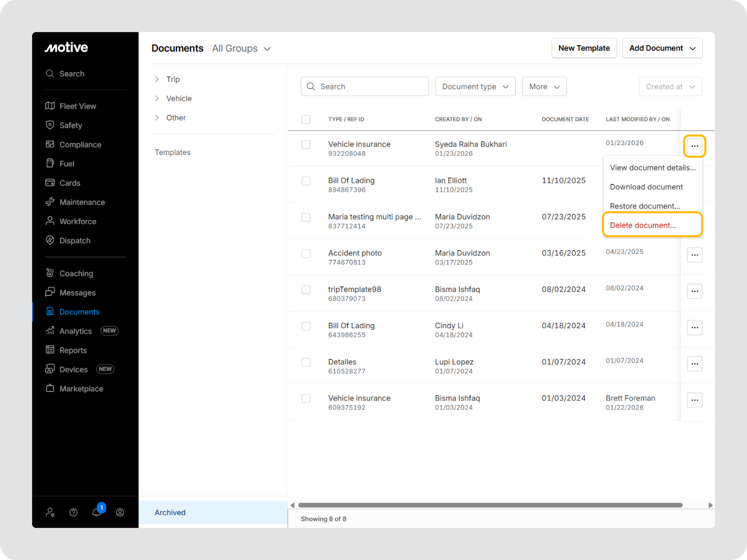The height and width of the screenshot is (560, 747).
Task: Expand the Trip category tree
Action: click(157, 79)
